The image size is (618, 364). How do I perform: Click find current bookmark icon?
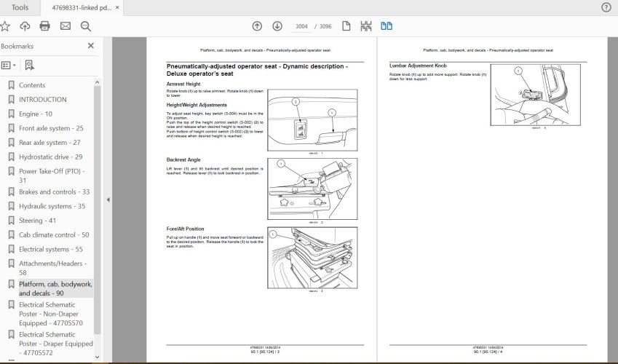[30, 65]
